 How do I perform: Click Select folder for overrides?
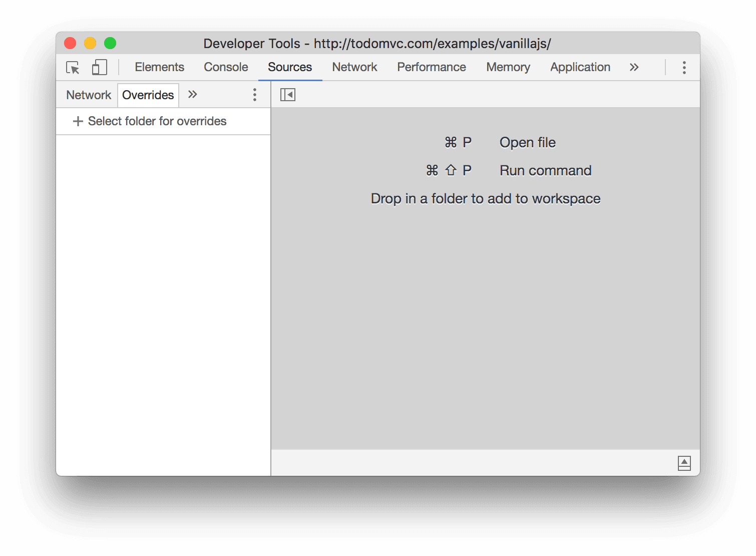pyautogui.click(x=157, y=121)
